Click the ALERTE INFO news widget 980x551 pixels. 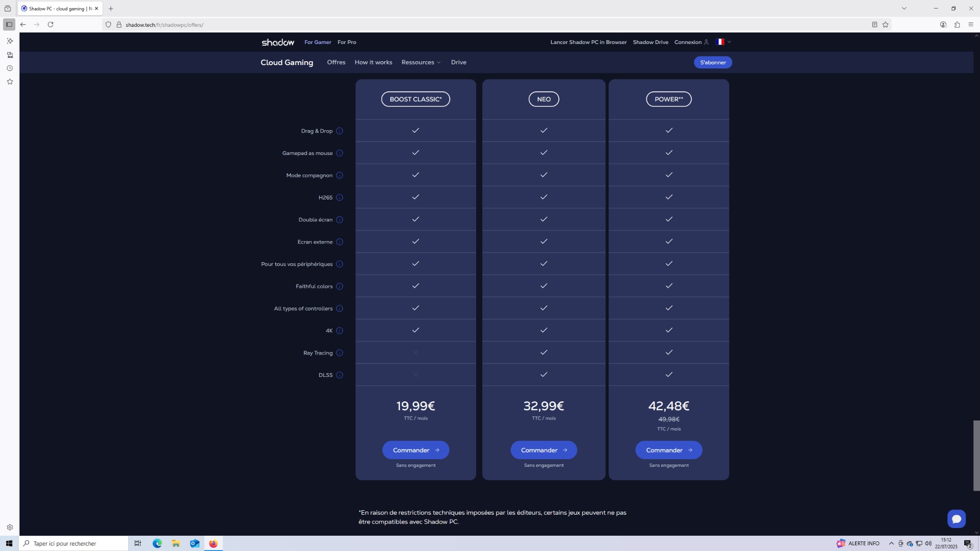tap(858, 544)
